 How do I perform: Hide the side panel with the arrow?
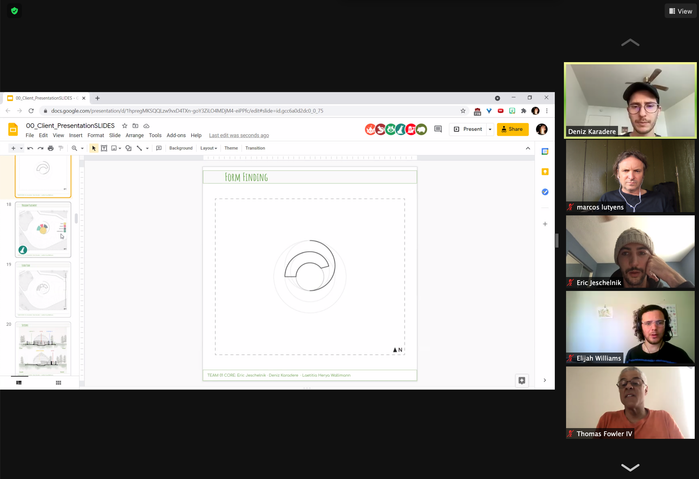coord(545,380)
